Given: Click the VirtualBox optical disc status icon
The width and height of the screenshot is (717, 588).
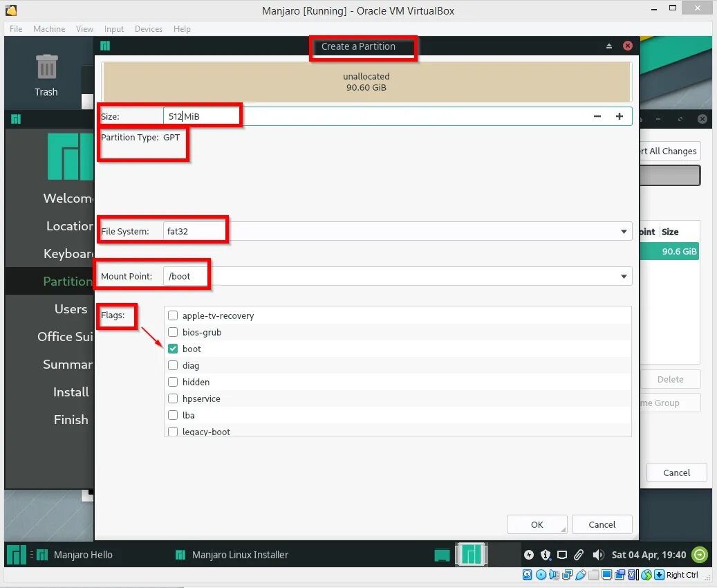Looking at the screenshot, I should tap(541, 575).
